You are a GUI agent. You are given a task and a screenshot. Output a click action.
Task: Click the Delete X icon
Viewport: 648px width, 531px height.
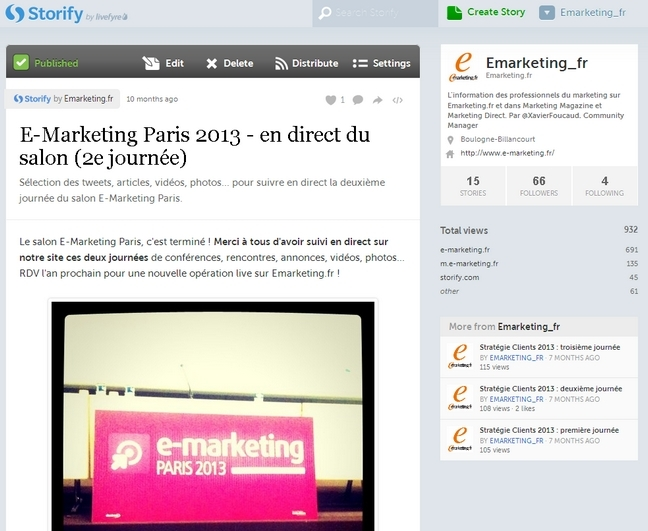212,64
